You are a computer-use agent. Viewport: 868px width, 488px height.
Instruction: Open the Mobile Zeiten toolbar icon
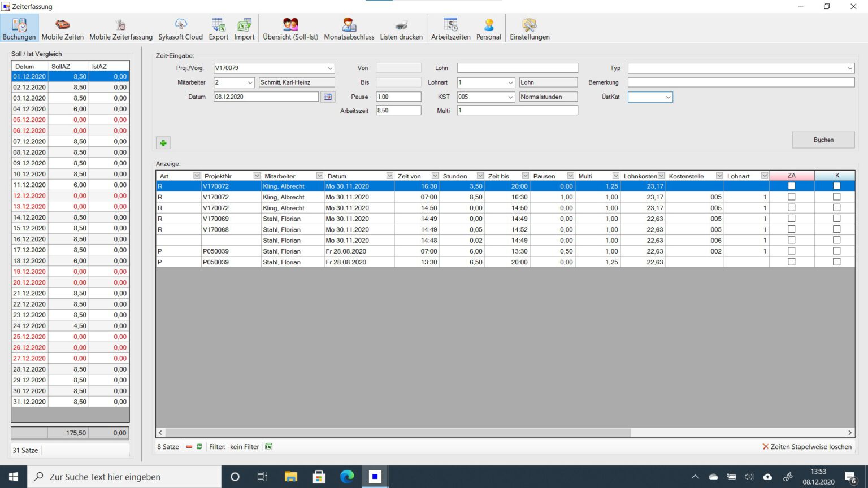[62, 29]
